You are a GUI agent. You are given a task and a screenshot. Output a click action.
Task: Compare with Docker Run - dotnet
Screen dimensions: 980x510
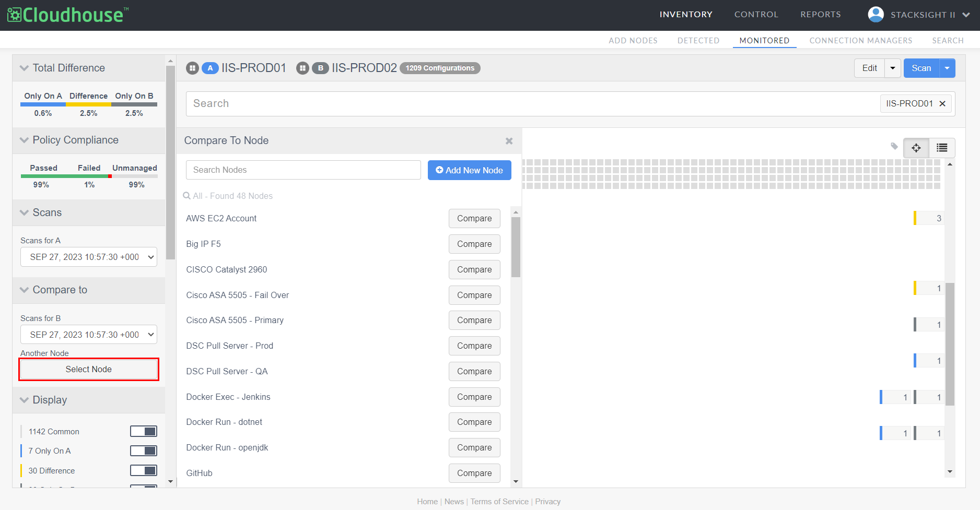click(474, 422)
